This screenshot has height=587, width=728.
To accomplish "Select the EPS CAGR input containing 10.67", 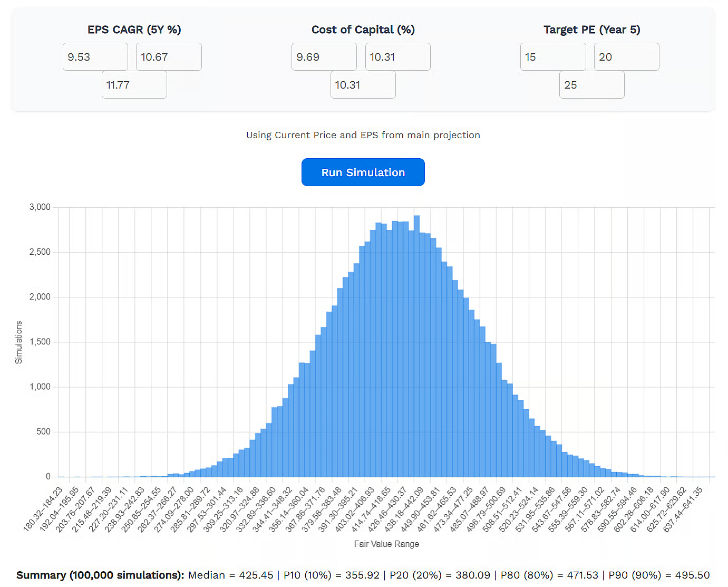I will tap(169, 57).
